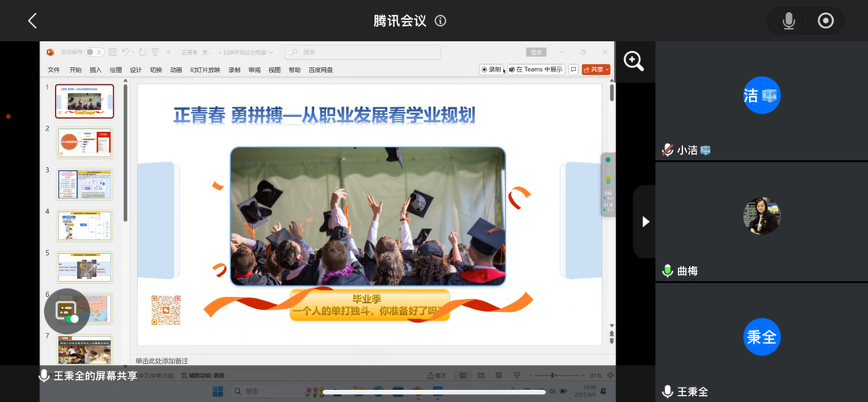This screenshot has height=402, width=868.
Task: Open the 已保存到这台电脑 dropdown
Action: tap(247, 52)
